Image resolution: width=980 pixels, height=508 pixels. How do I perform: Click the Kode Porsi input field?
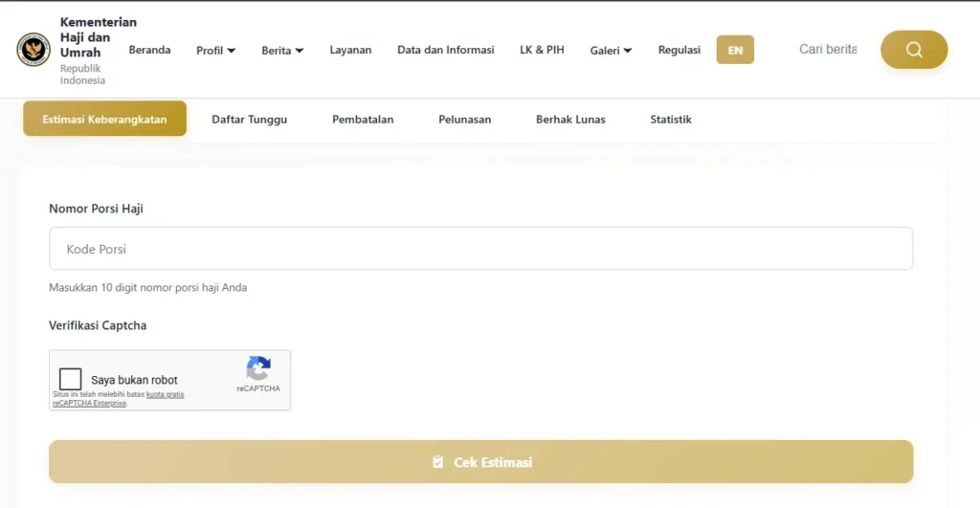(x=480, y=249)
